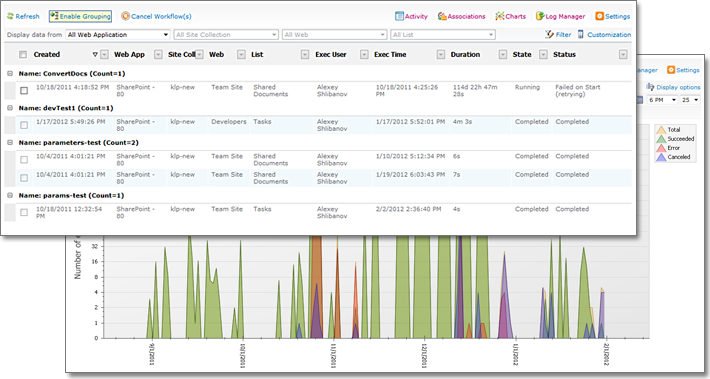Image resolution: width=710 pixels, height=379 pixels.
Task: Check the params-test row checkbox (10/18/2011 12:32:54)
Action: point(24,212)
